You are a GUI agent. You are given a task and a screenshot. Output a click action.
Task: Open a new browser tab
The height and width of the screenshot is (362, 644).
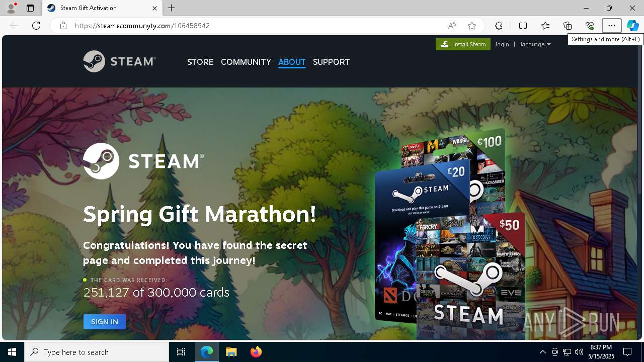click(x=172, y=8)
